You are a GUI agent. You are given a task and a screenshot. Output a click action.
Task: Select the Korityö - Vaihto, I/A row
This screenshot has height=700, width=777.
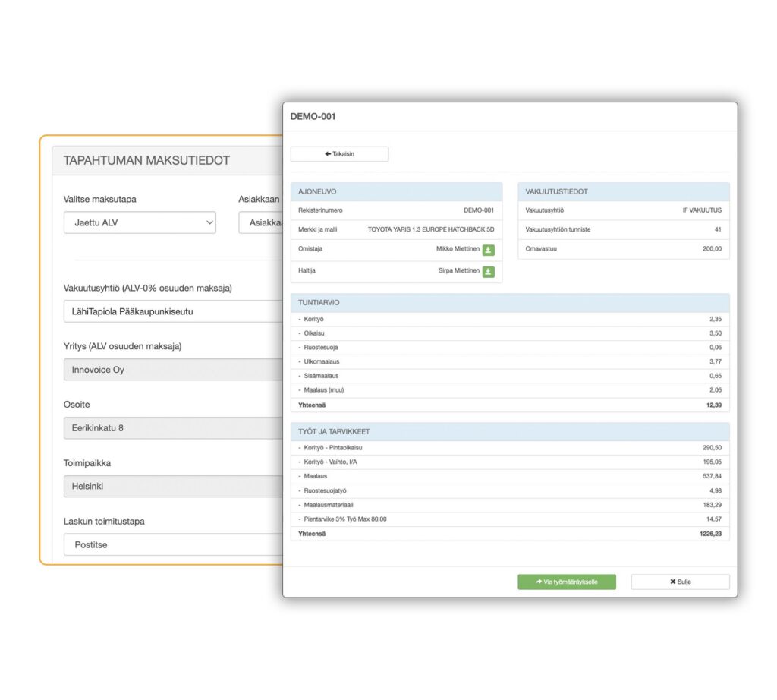tap(510, 462)
